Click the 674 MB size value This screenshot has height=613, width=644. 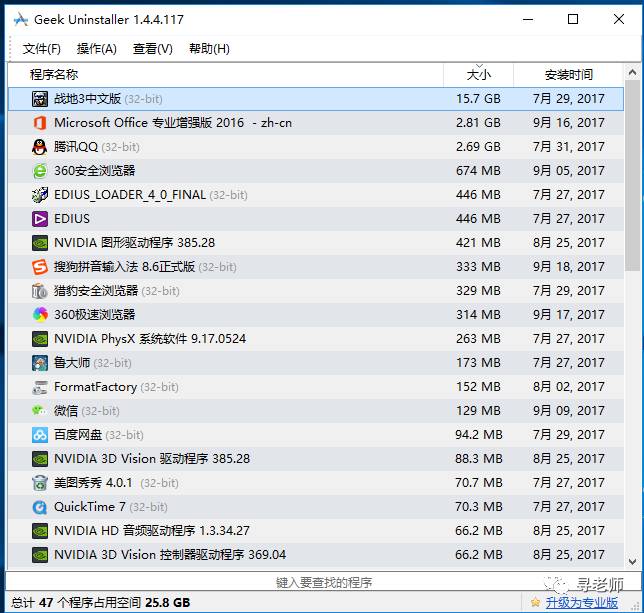tap(478, 171)
